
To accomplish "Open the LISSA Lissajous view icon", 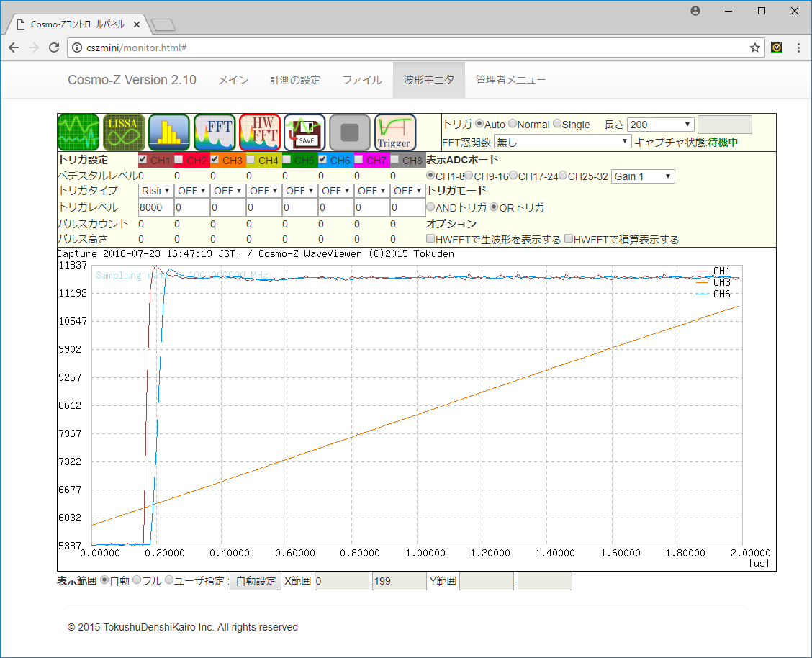I will tap(124, 132).
